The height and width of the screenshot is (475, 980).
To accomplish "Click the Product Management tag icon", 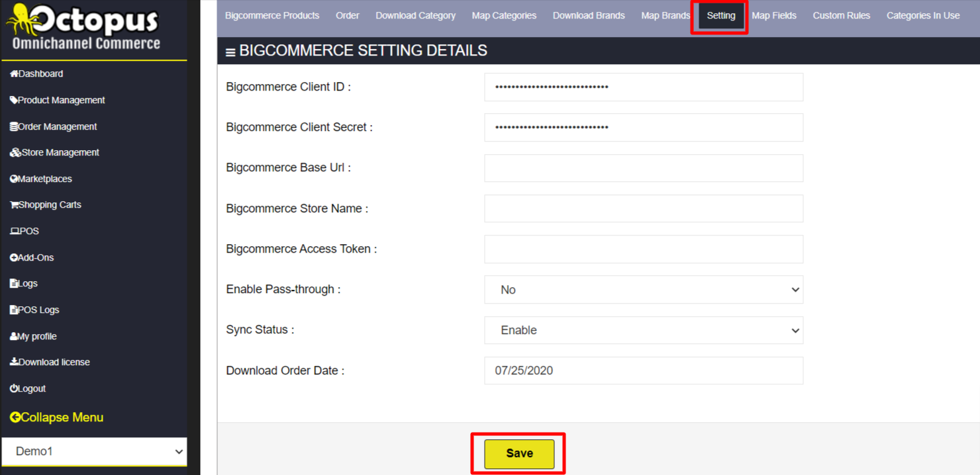I will tap(14, 101).
